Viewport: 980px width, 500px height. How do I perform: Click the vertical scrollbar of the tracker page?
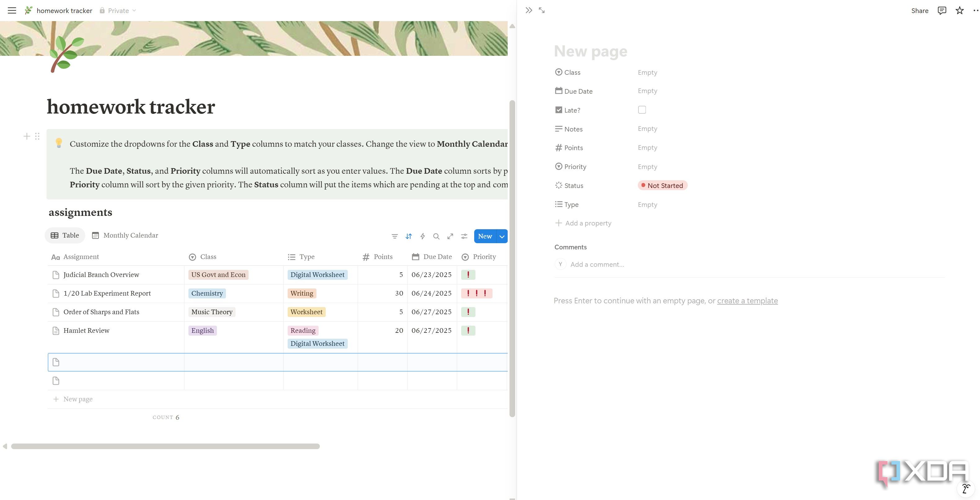tap(512, 259)
